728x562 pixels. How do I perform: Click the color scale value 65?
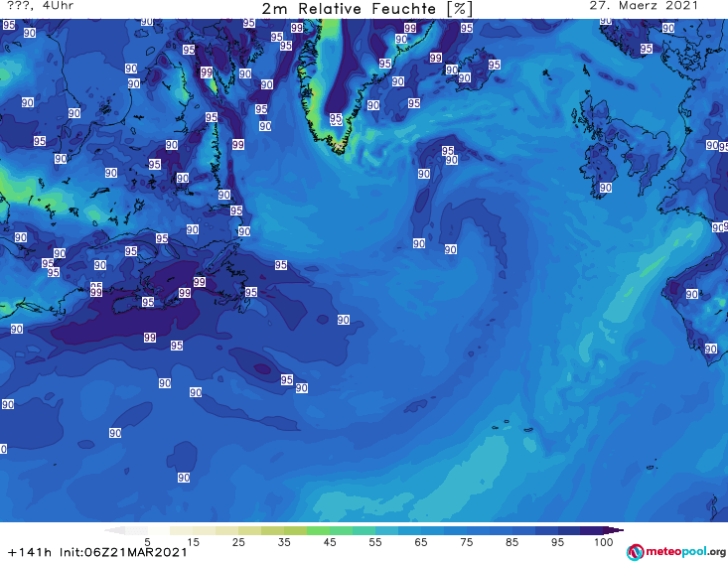(x=421, y=542)
